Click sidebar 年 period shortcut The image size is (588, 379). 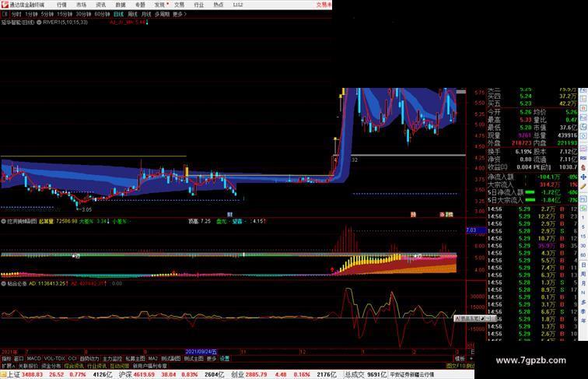583,321
